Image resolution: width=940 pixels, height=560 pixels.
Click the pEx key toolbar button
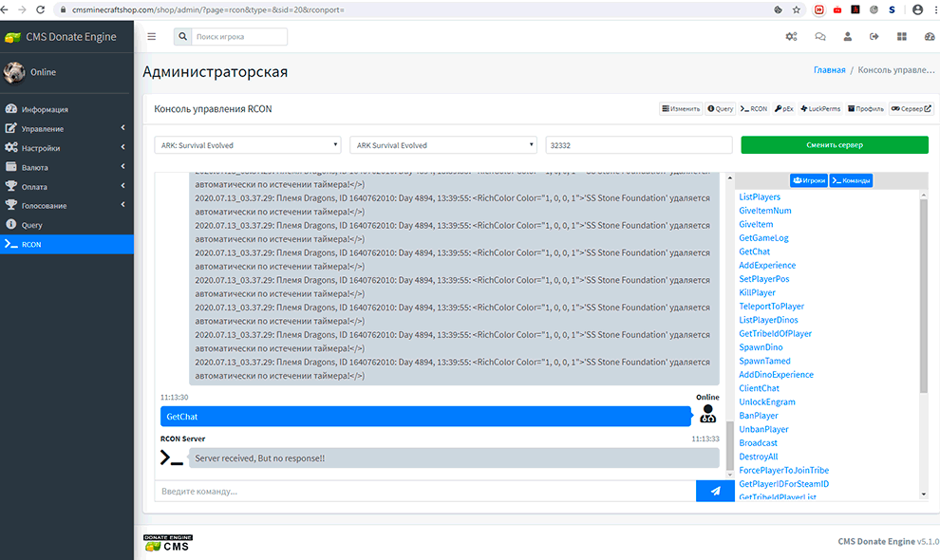tap(784, 109)
